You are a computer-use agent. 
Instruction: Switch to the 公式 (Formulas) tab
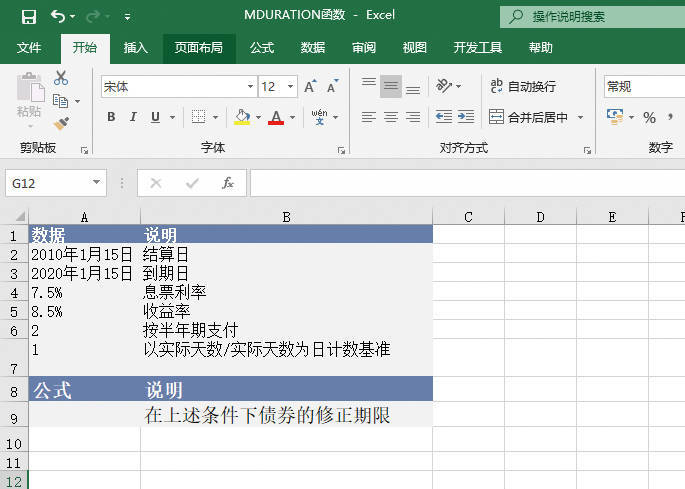point(262,48)
